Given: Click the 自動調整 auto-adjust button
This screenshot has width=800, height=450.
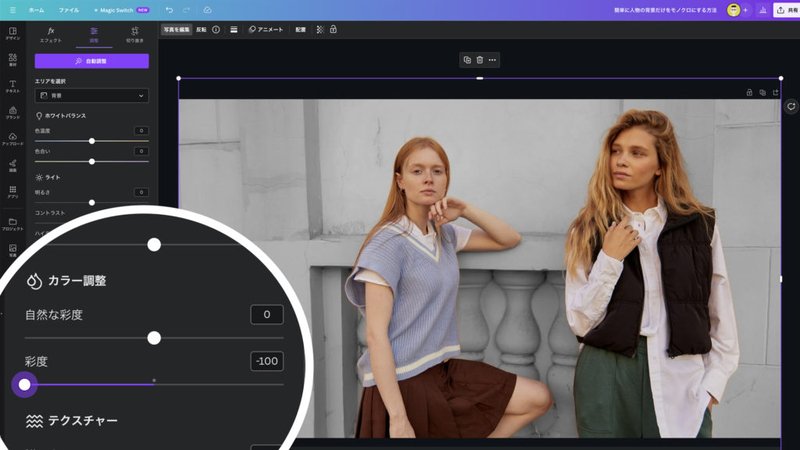Looking at the screenshot, I should click(x=92, y=61).
